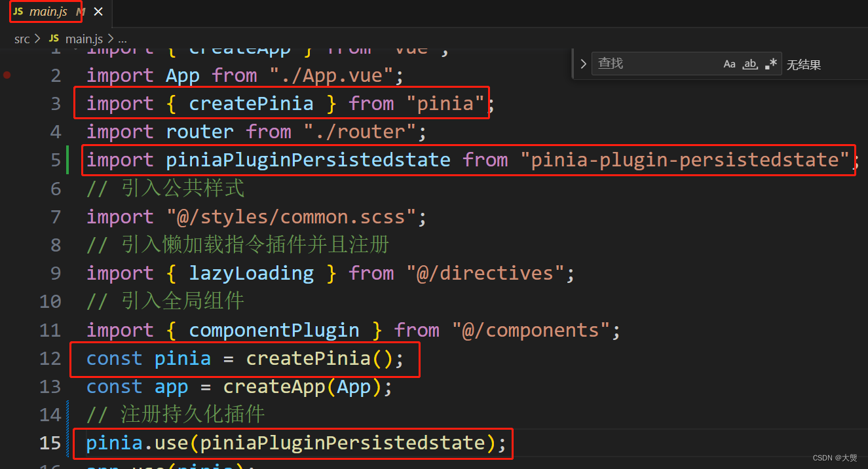Click inside the 查找 find input field
The height and width of the screenshot is (469, 868).
pyautogui.click(x=655, y=64)
